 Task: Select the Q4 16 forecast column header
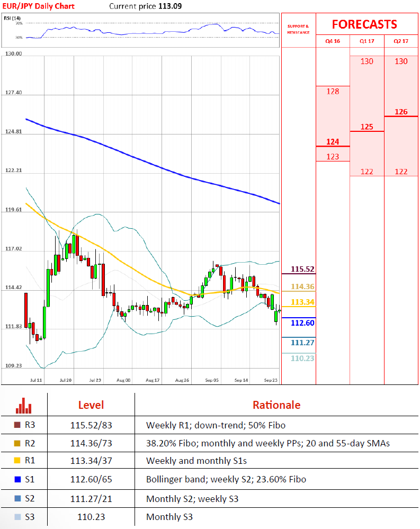click(x=333, y=41)
